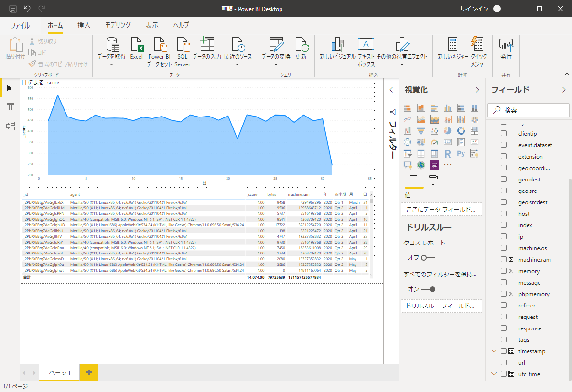Open the 挿入 ribbon tab
Screen dimensions: 572x392
tap(84, 25)
